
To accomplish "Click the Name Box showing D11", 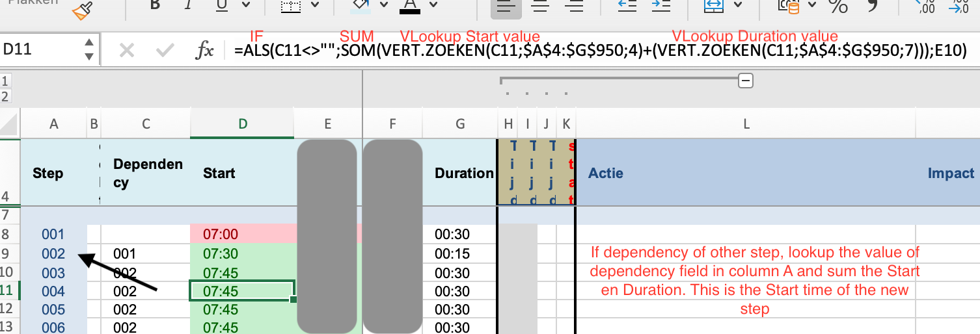I will click(x=39, y=50).
